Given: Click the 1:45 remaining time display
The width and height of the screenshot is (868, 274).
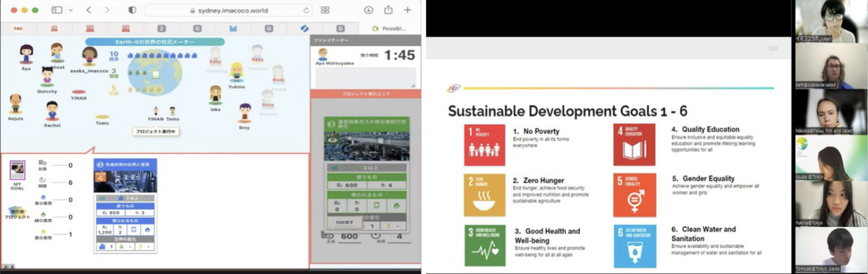Looking at the screenshot, I should 399,56.
